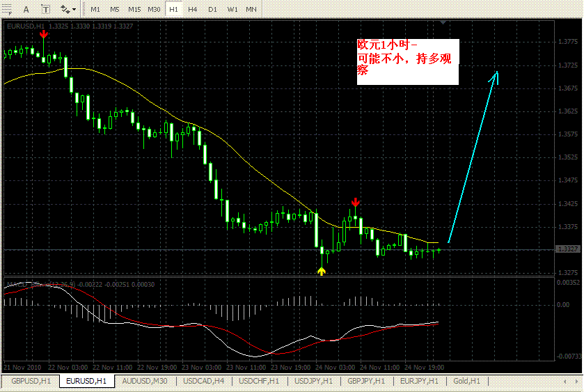Click the EURUSD,H1 chart header text
This screenshot has width=584, height=392.
70,26
